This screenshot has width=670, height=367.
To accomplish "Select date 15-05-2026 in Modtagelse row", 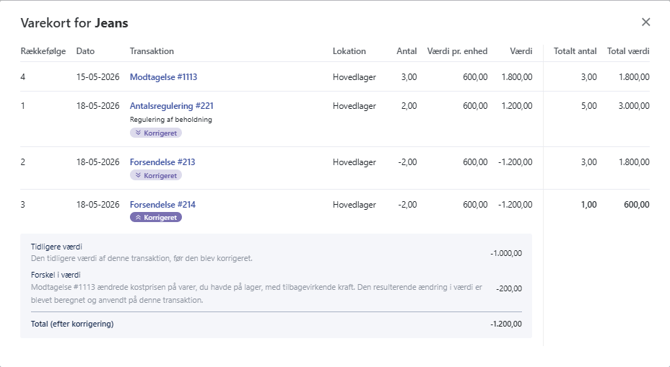I will pyautogui.click(x=98, y=77).
